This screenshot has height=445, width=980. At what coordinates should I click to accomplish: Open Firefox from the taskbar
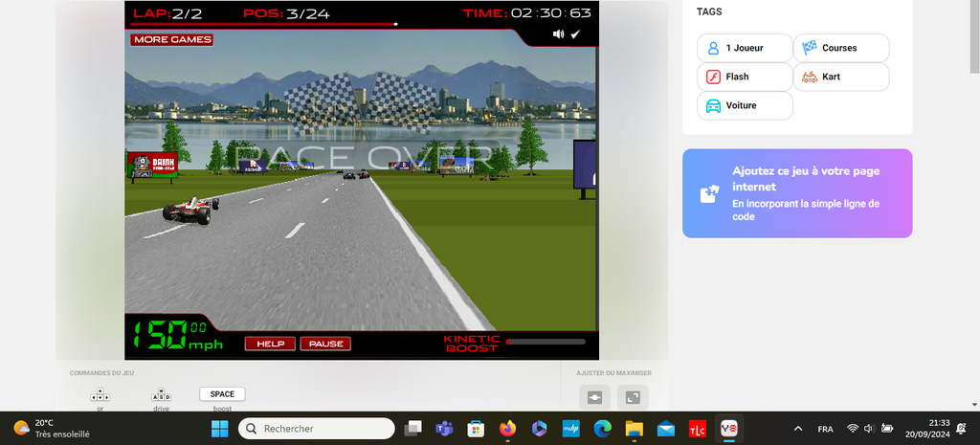(506, 429)
